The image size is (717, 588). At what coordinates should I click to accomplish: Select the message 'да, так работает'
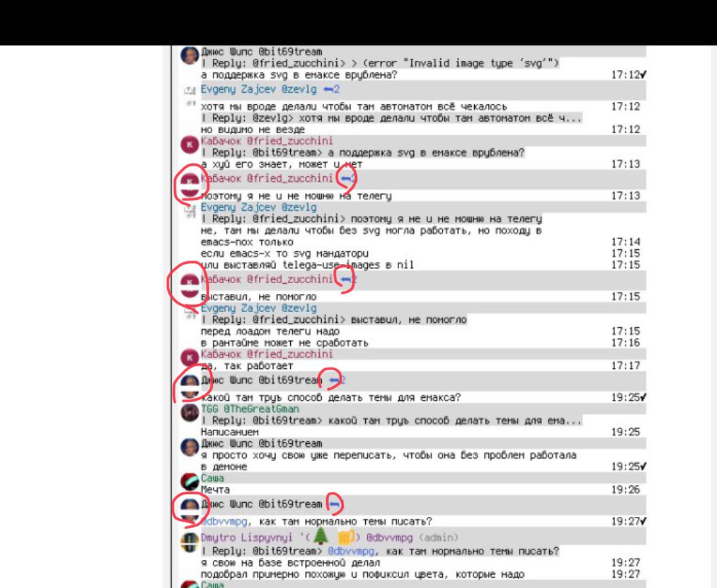point(247,366)
